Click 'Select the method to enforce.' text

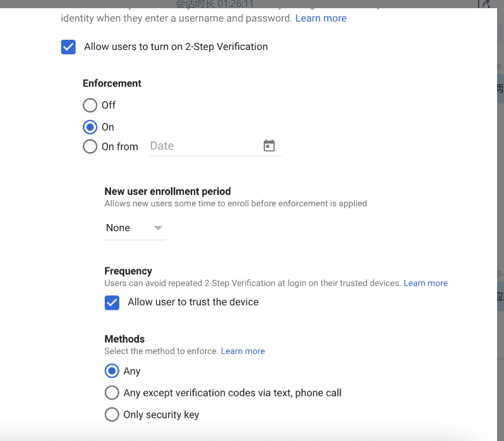161,351
